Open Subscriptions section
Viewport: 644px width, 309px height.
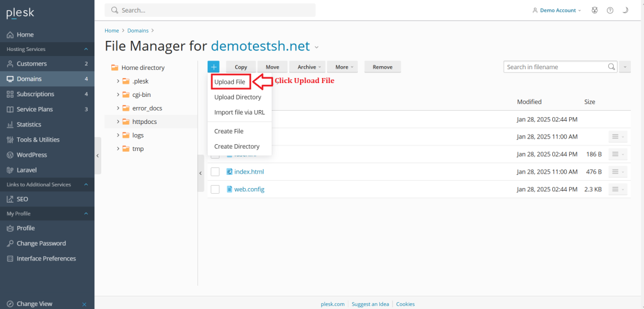pos(47,94)
